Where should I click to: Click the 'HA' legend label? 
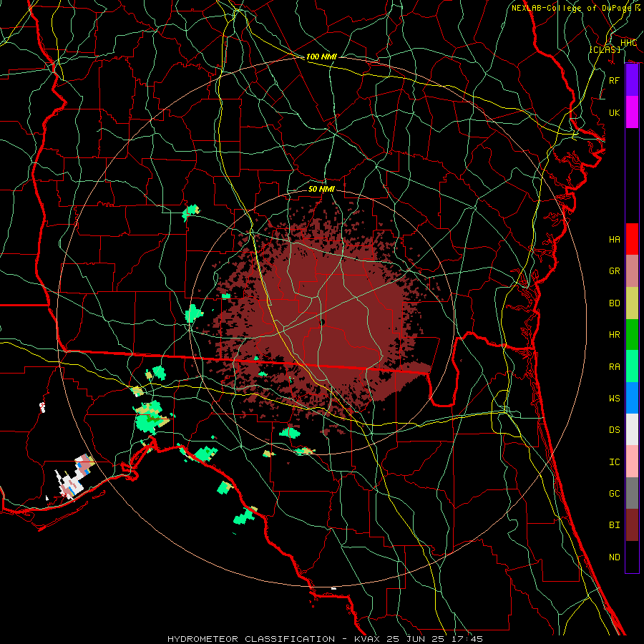[614, 239]
